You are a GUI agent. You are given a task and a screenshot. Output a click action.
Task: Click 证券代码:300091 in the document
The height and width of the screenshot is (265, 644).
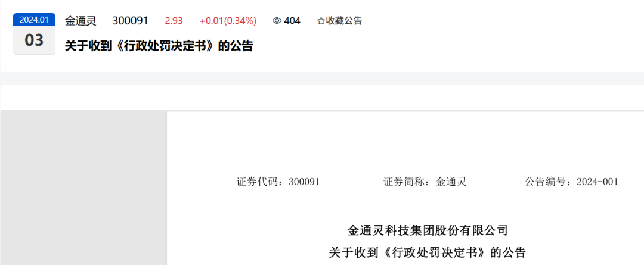[278, 182]
